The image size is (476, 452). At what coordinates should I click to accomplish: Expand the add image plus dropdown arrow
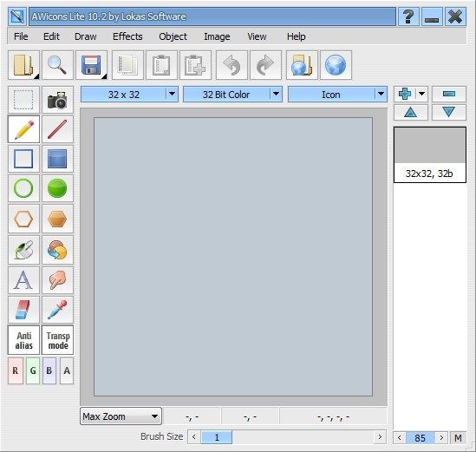tap(421, 94)
